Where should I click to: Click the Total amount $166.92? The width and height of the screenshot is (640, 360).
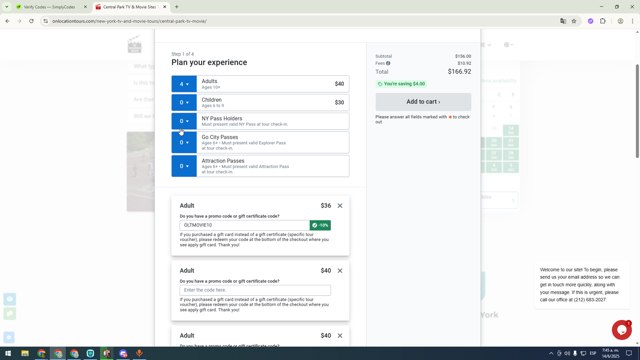(x=460, y=72)
